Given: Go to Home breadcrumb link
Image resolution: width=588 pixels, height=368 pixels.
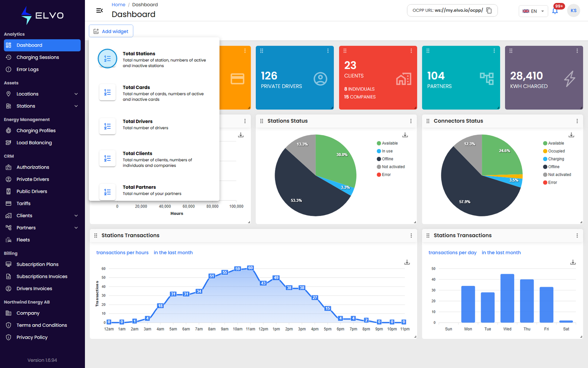Looking at the screenshot, I should [x=118, y=4].
